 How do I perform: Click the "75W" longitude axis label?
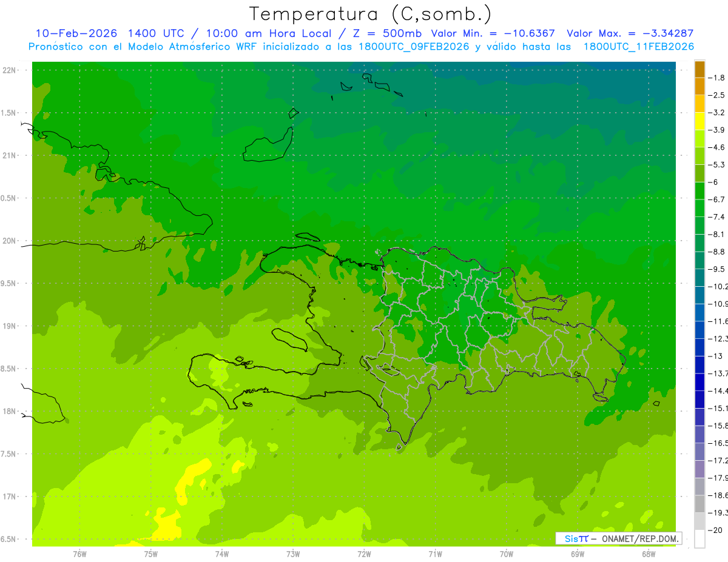point(151,554)
